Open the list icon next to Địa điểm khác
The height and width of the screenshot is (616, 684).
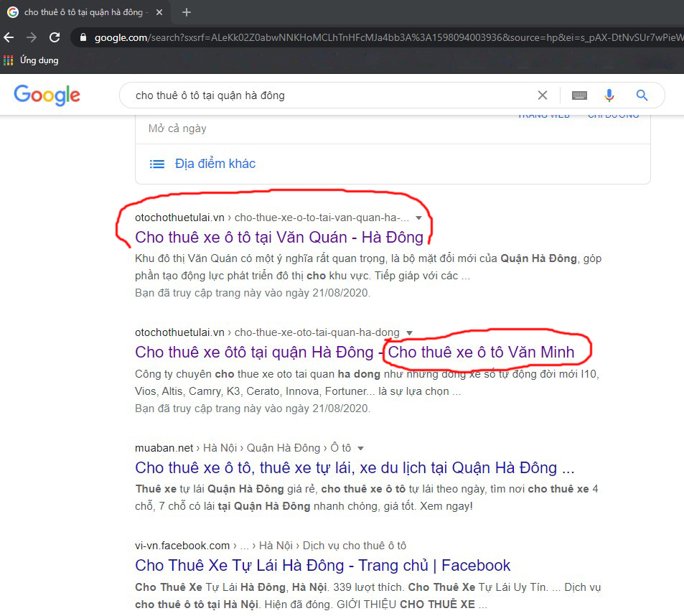(x=157, y=164)
